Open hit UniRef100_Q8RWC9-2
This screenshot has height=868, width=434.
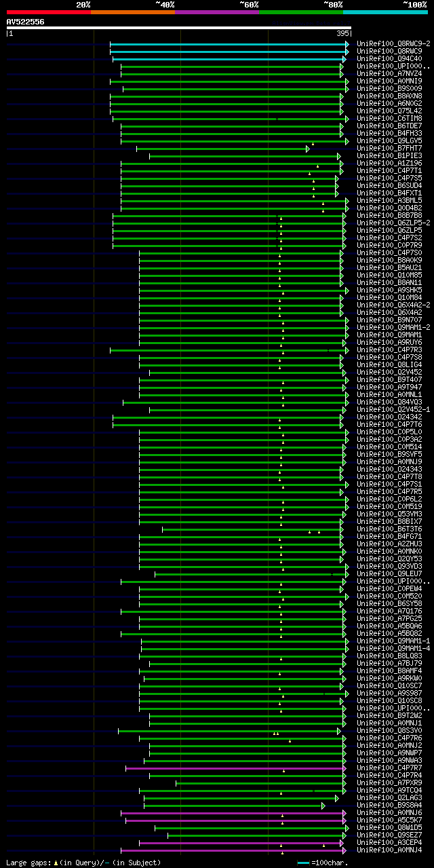click(394, 43)
